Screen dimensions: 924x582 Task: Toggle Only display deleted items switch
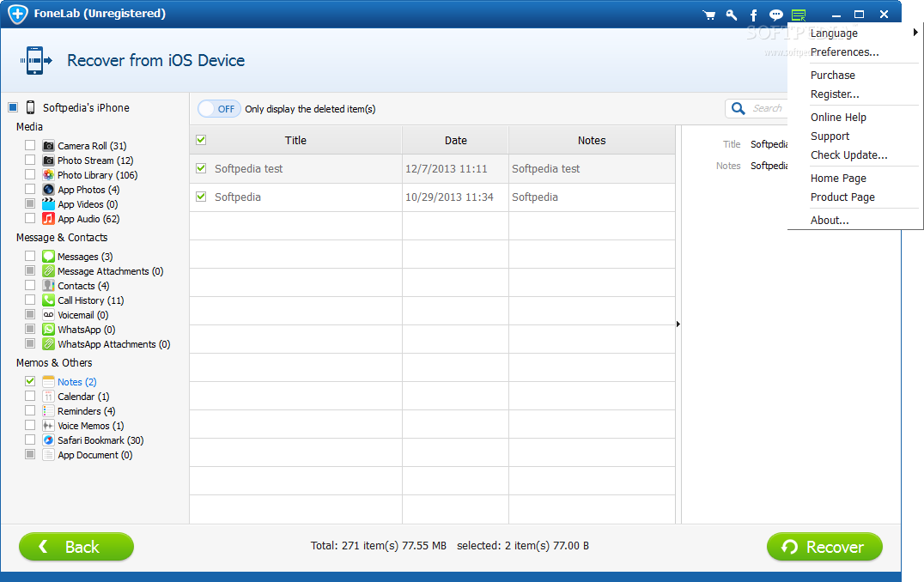(219, 109)
